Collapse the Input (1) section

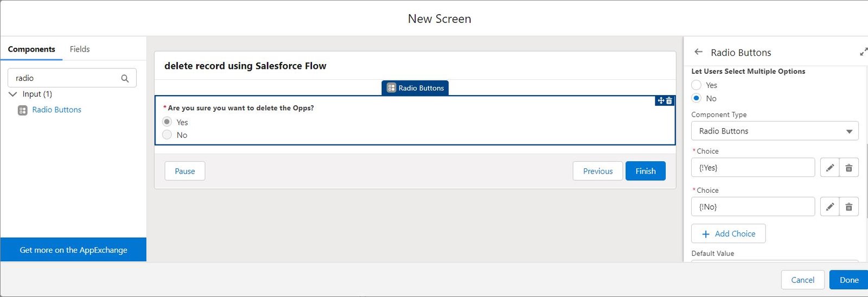(x=13, y=94)
